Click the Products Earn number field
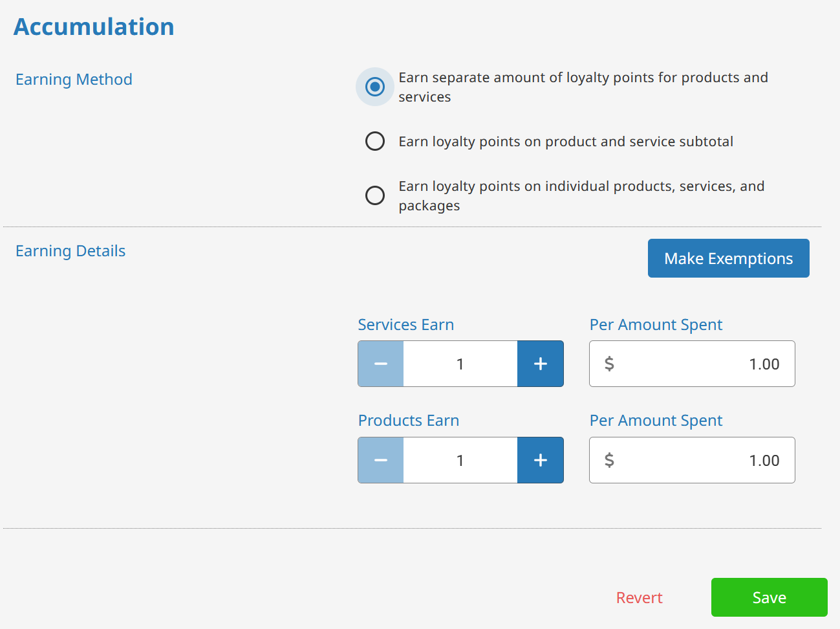 (x=460, y=460)
